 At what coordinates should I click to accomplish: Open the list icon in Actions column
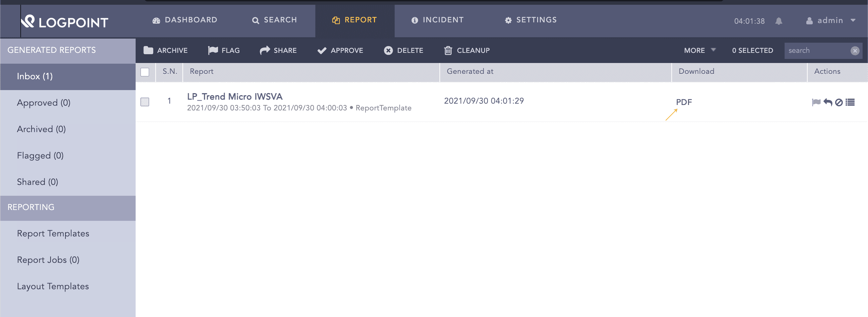click(x=850, y=102)
